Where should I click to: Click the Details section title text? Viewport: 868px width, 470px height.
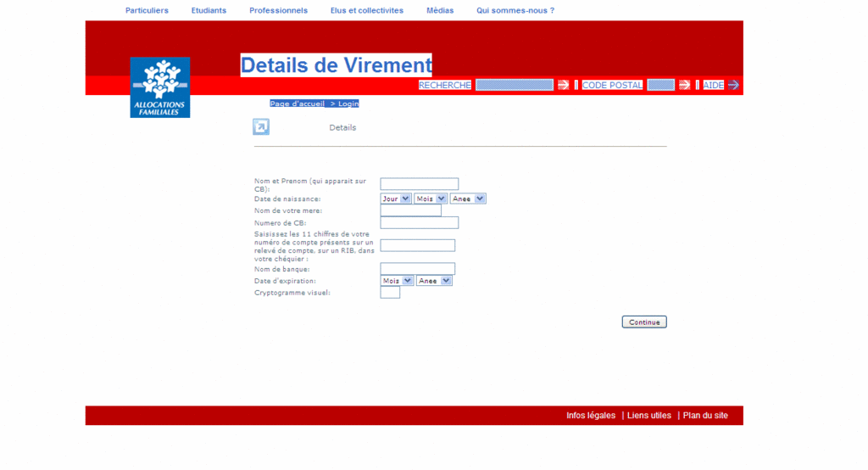(x=342, y=127)
